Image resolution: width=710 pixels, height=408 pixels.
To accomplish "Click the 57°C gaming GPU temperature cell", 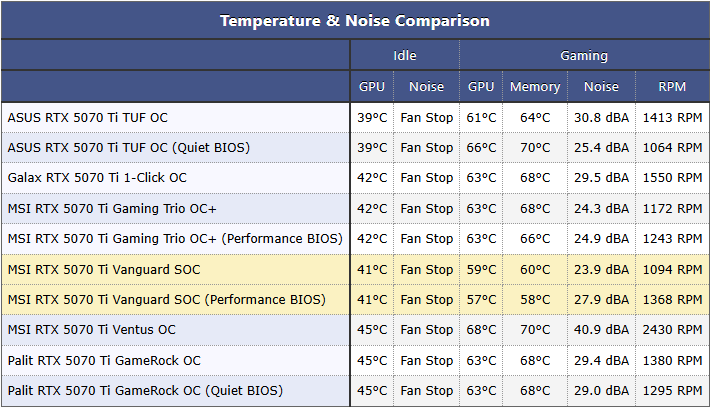I will pos(481,300).
